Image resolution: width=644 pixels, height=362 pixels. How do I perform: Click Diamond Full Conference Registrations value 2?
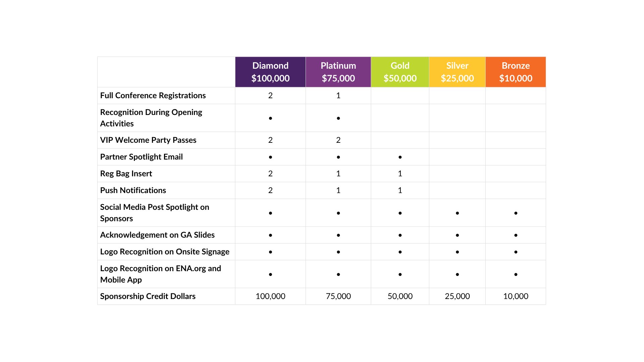[270, 96]
